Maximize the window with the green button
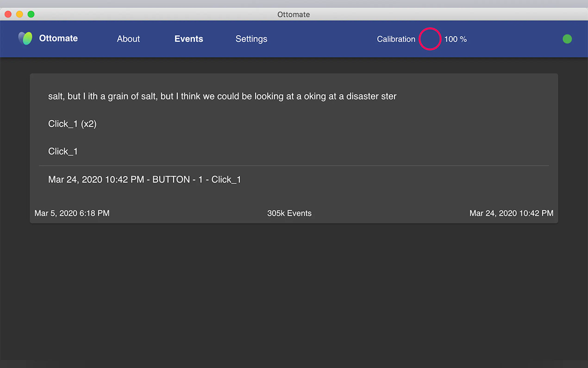 pyautogui.click(x=31, y=14)
